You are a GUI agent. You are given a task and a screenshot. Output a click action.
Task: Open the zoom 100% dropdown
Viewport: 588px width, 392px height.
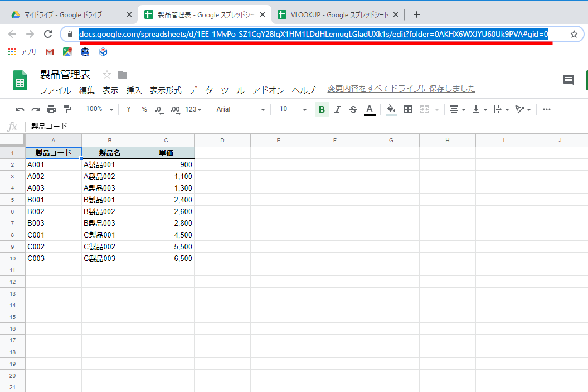99,109
